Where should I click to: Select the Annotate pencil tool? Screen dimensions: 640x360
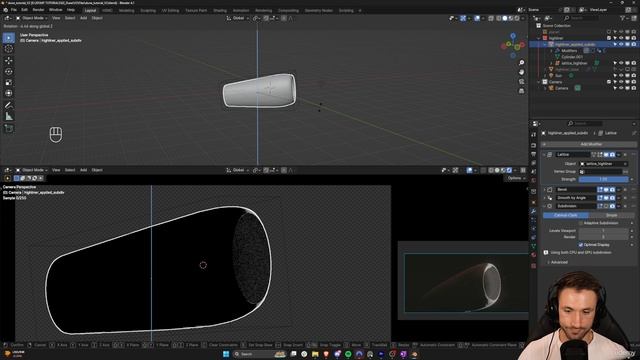pos(9,105)
